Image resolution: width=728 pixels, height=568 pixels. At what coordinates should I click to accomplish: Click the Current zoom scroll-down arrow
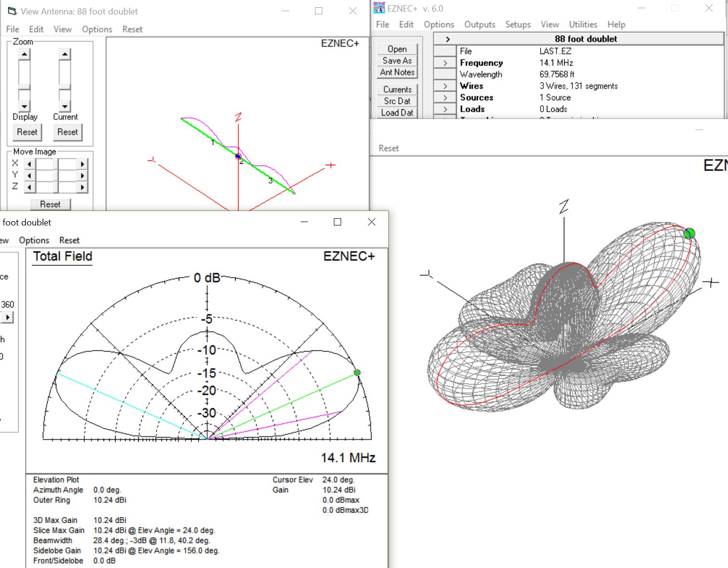point(64,106)
